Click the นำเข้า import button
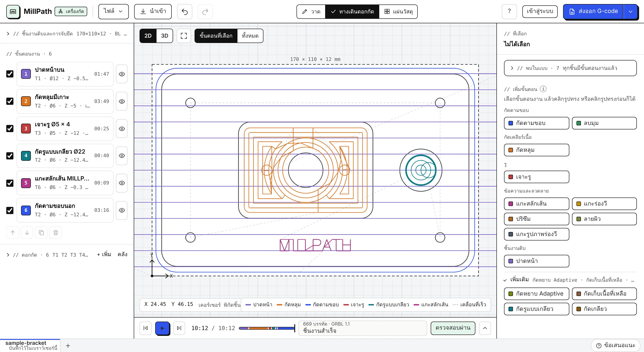 tap(153, 11)
